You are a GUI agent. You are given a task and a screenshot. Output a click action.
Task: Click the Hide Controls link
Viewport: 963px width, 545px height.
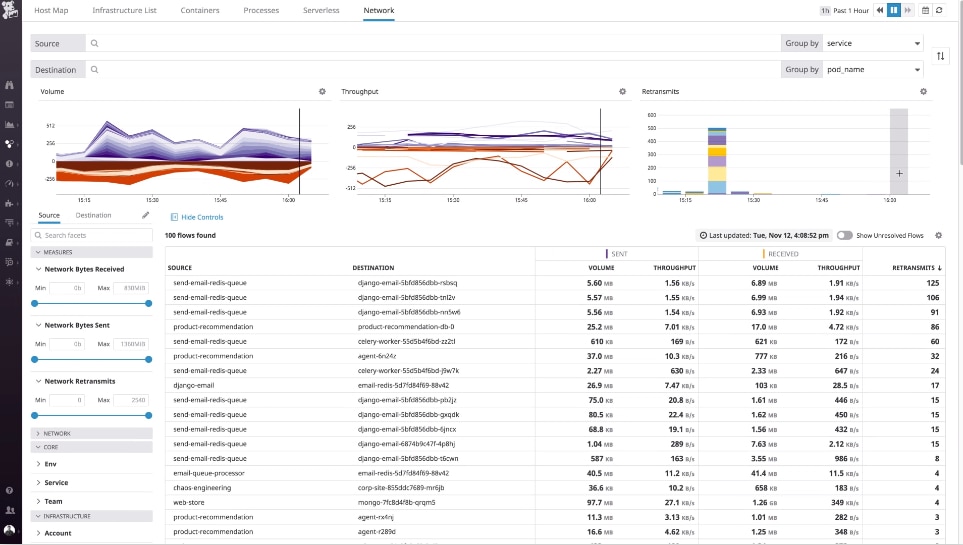point(197,217)
